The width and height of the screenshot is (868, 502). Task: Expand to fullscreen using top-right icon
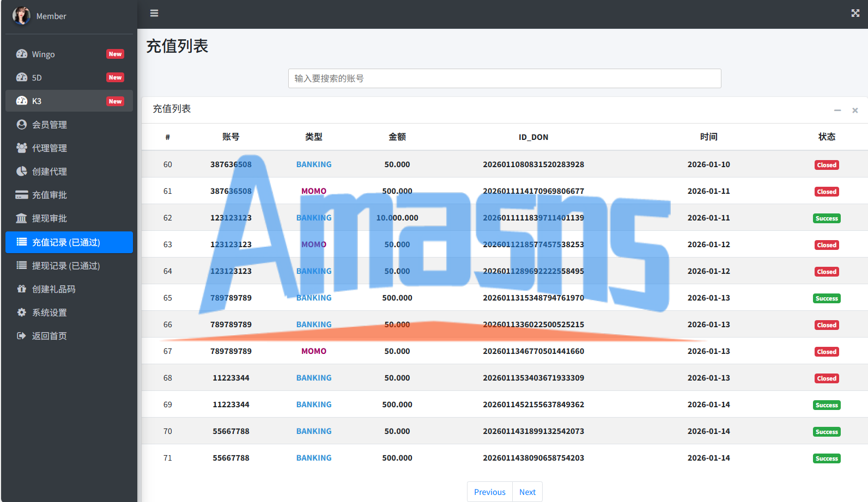pos(855,13)
